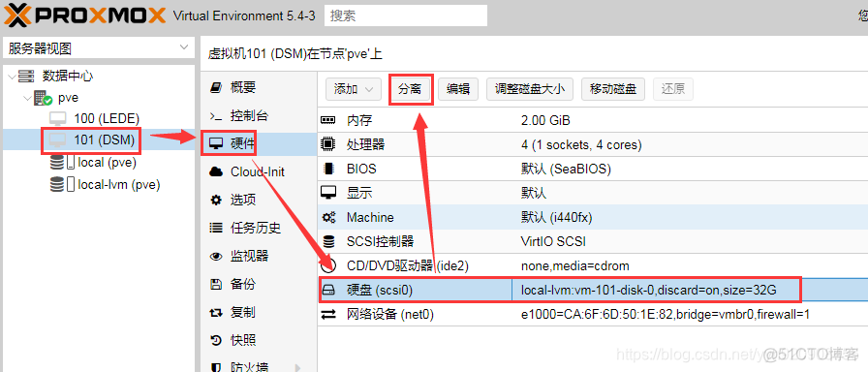868x372 pixels.
Task: Click the 备份 label
Action: 243,284
